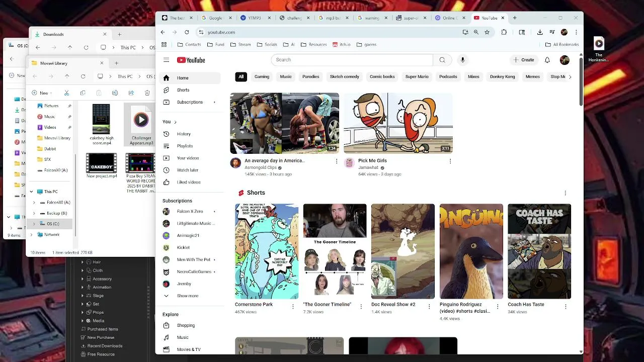This screenshot has height=362, width=644.
Task: Open Chrome downloads tray icon
Action: 539,32
